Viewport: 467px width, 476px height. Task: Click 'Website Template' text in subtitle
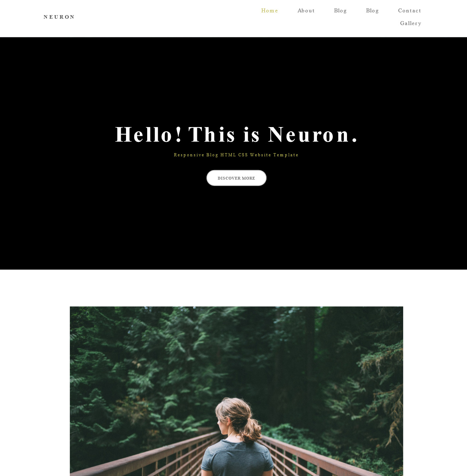(274, 155)
